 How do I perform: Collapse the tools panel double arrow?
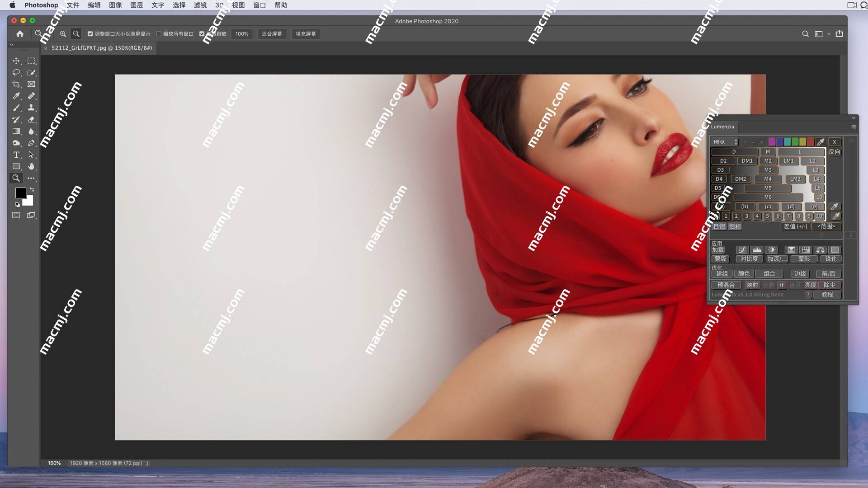(12, 45)
